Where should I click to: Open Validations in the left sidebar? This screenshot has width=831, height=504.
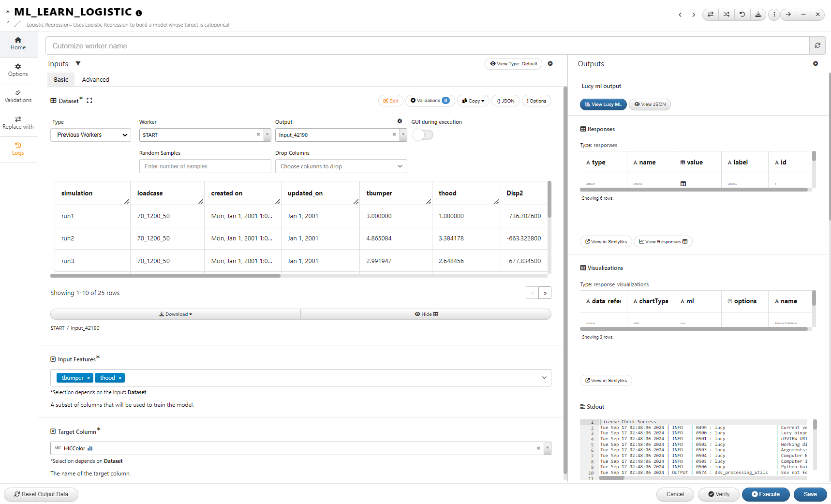18,96
